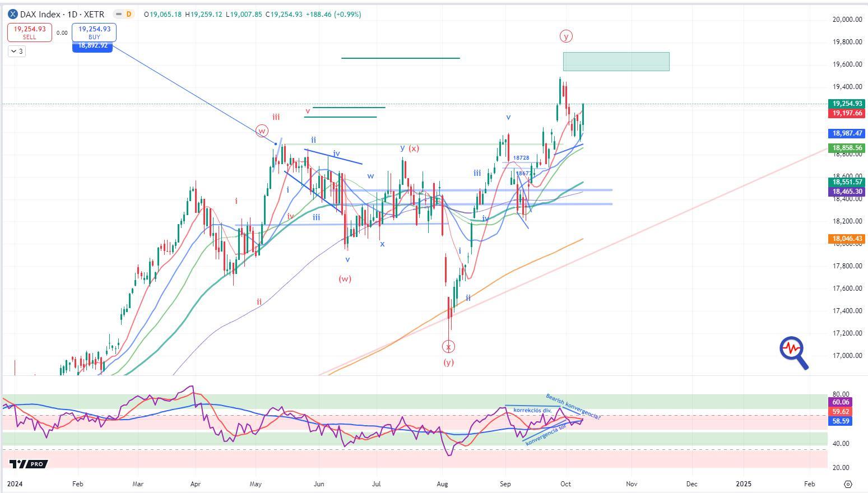
Task: Select the red (y) label under August low
Action: [x=448, y=362]
